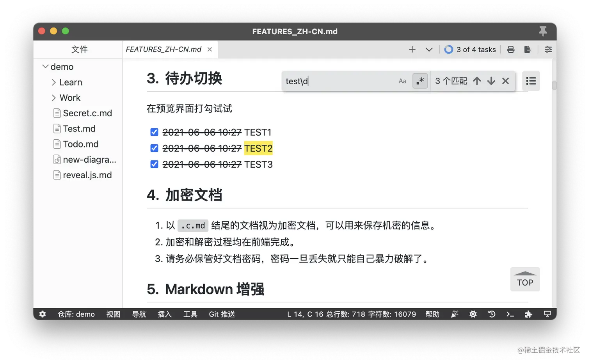Open document history clock icon

492,314
